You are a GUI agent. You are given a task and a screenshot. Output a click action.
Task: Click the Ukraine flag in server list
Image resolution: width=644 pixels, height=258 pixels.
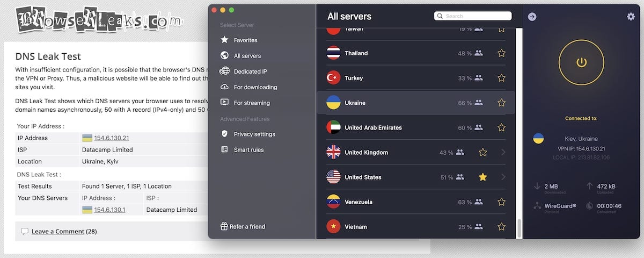(x=333, y=103)
